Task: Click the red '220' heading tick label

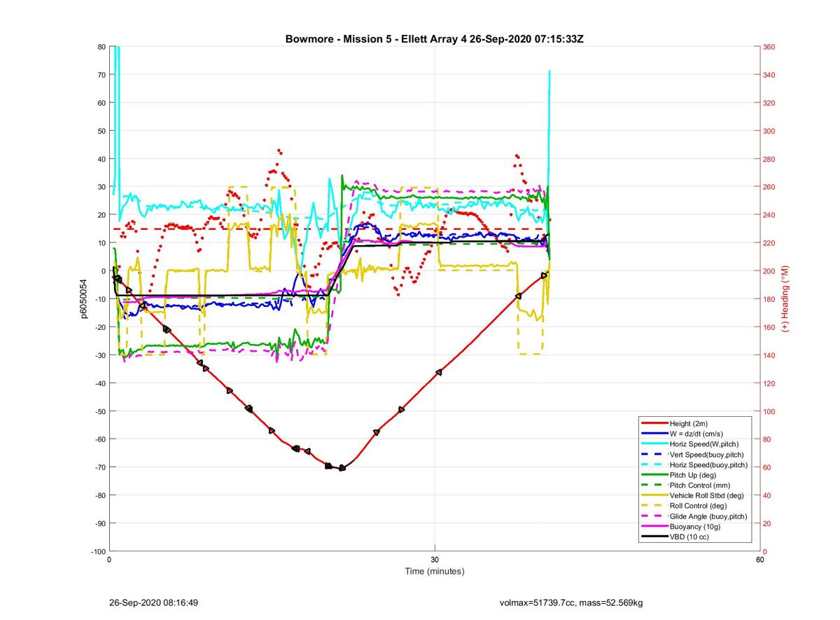Action: tap(769, 243)
